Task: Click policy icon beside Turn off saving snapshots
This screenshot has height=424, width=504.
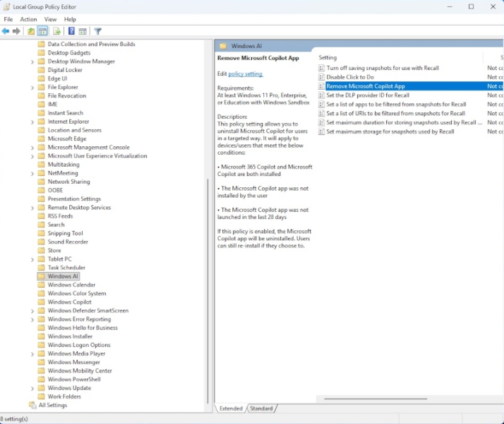Action: (321, 69)
